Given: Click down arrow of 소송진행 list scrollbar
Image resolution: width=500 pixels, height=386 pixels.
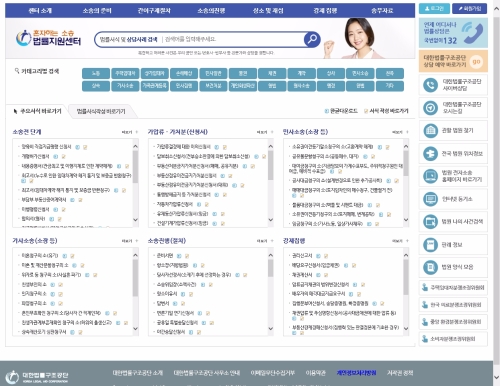Looking at the screenshot, I should point(271,328).
